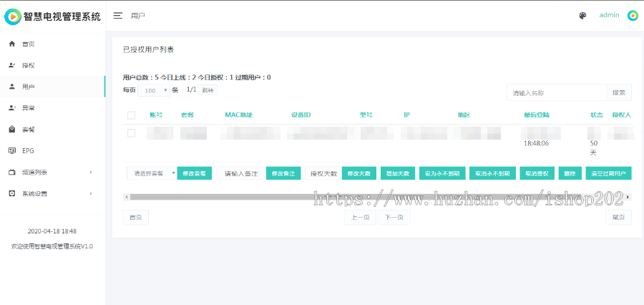This screenshot has height=305, width=644.
Task: Open the theme palette icon
Action: pos(582,16)
